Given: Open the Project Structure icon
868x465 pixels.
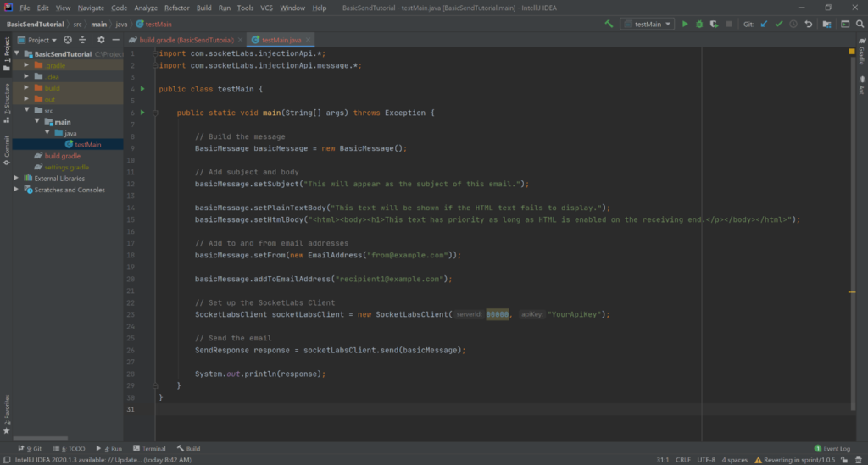Looking at the screenshot, I should 827,25.
